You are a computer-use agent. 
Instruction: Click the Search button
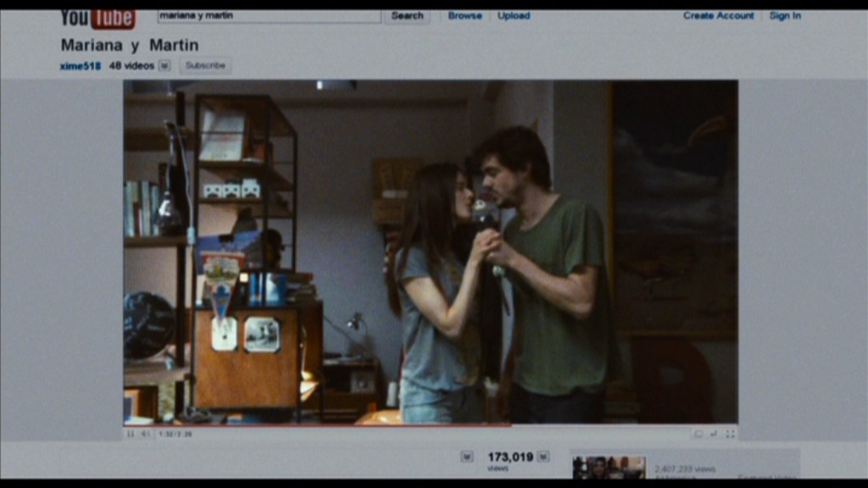click(x=408, y=16)
